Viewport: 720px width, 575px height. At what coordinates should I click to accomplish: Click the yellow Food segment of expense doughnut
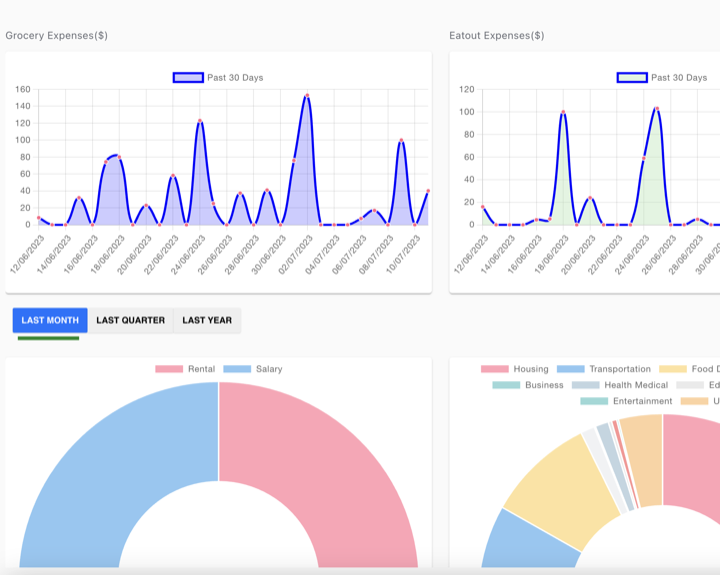pyautogui.click(x=565, y=491)
